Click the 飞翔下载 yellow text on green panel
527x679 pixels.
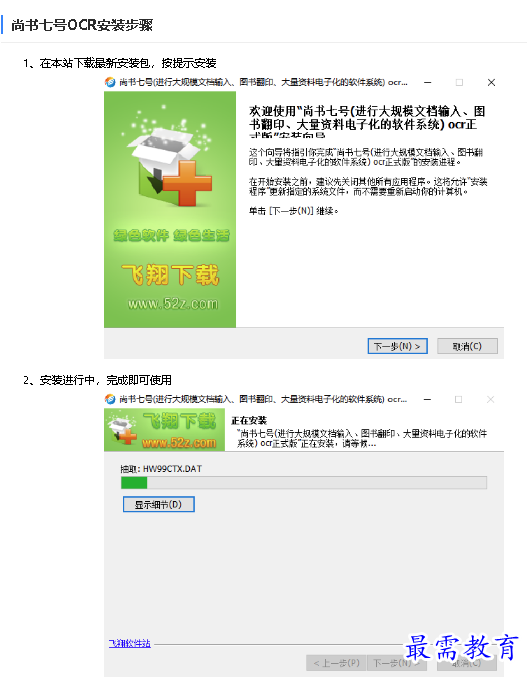tap(170, 275)
